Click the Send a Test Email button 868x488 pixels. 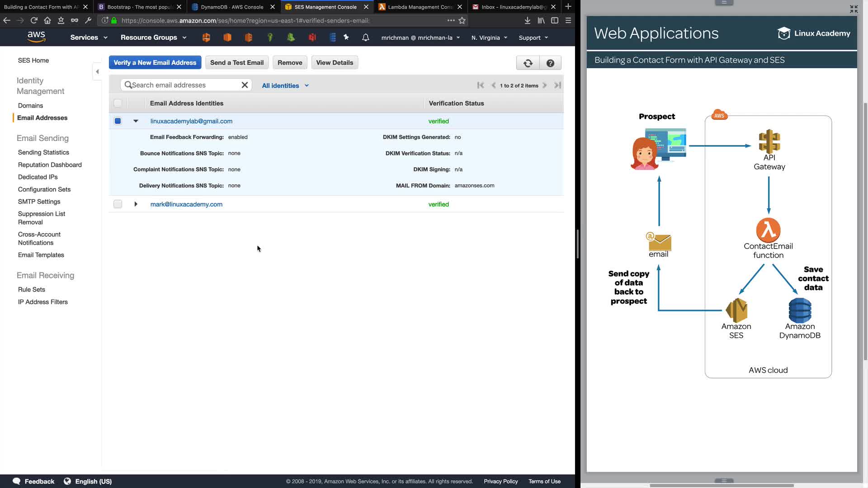pos(236,63)
